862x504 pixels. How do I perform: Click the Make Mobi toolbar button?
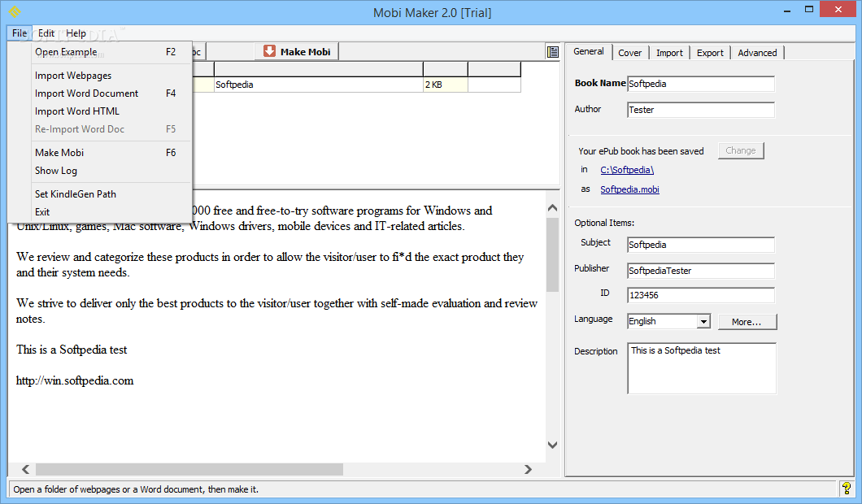coord(297,52)
